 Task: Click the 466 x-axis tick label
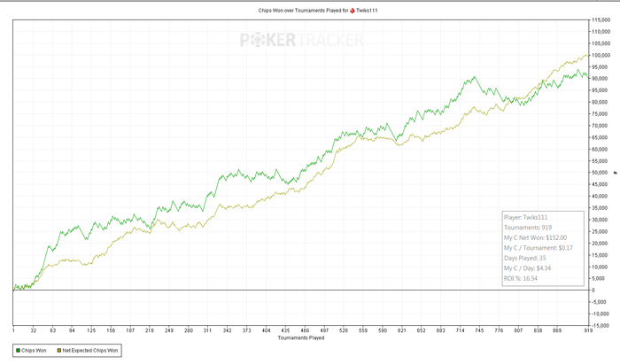tap(305, 330)
